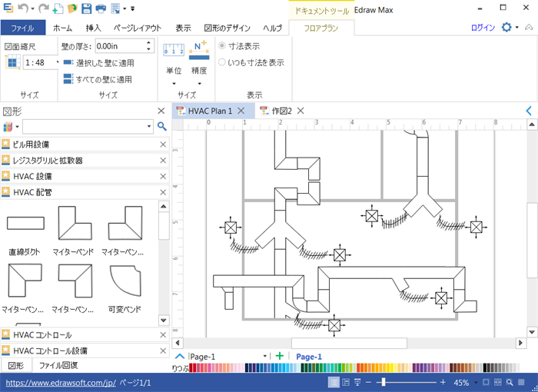The width and height of the screenshot is (538, 392).
Task: Click the settings gear icon near login
Action: click(x=507, y=27)
